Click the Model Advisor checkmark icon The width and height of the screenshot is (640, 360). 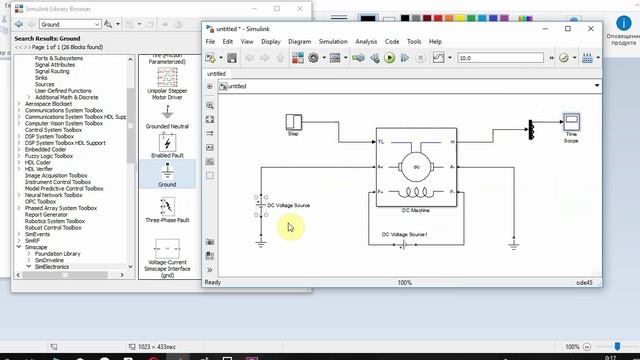pos(564,58)
